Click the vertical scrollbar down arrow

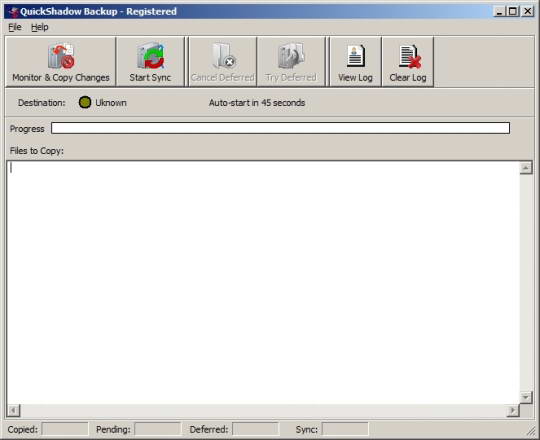(x=526, y=397)
